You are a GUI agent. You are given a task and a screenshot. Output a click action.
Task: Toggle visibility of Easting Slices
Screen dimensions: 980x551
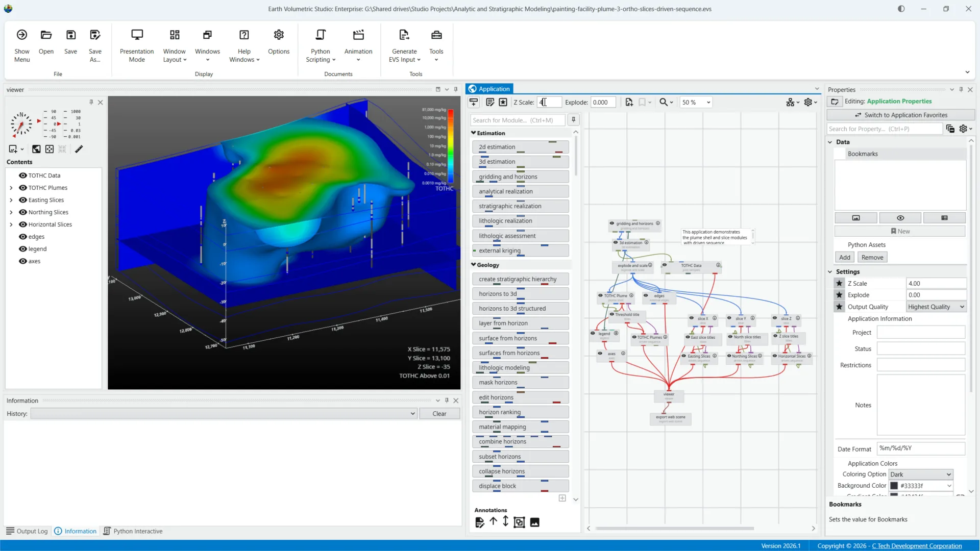[22, 200]
